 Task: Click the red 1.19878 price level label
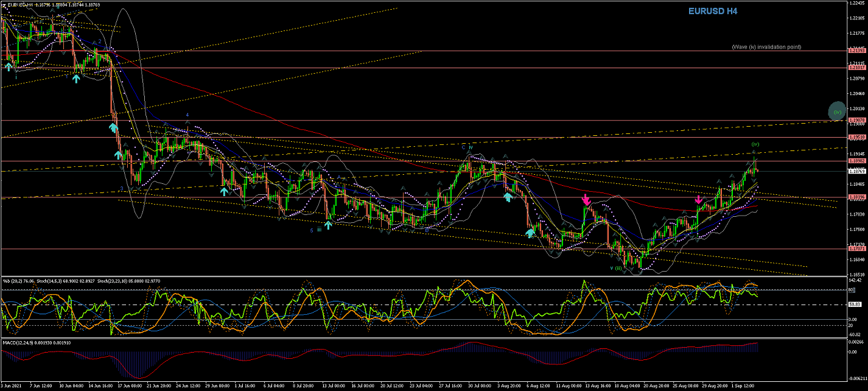click(x=857, y=121)
